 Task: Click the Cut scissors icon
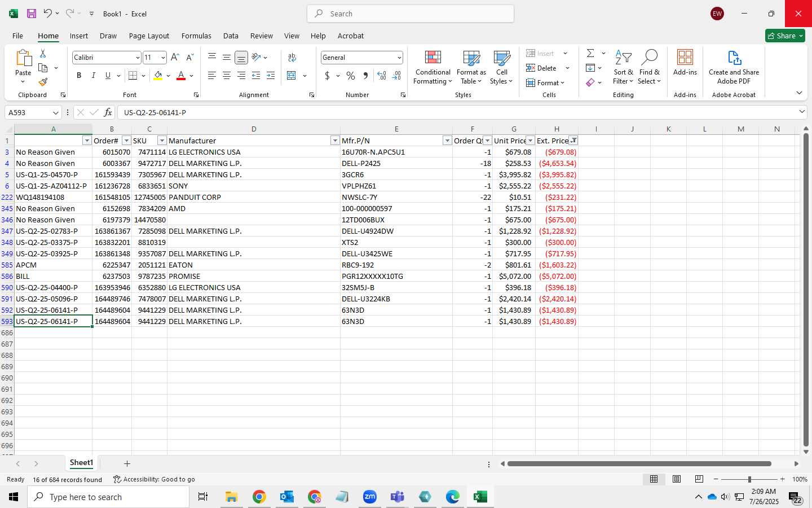tap(43, 54)
